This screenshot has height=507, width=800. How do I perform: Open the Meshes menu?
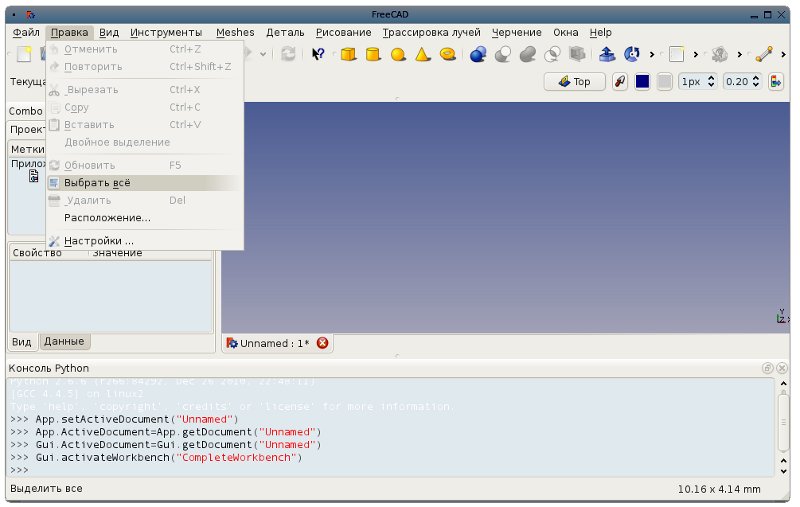235,32
